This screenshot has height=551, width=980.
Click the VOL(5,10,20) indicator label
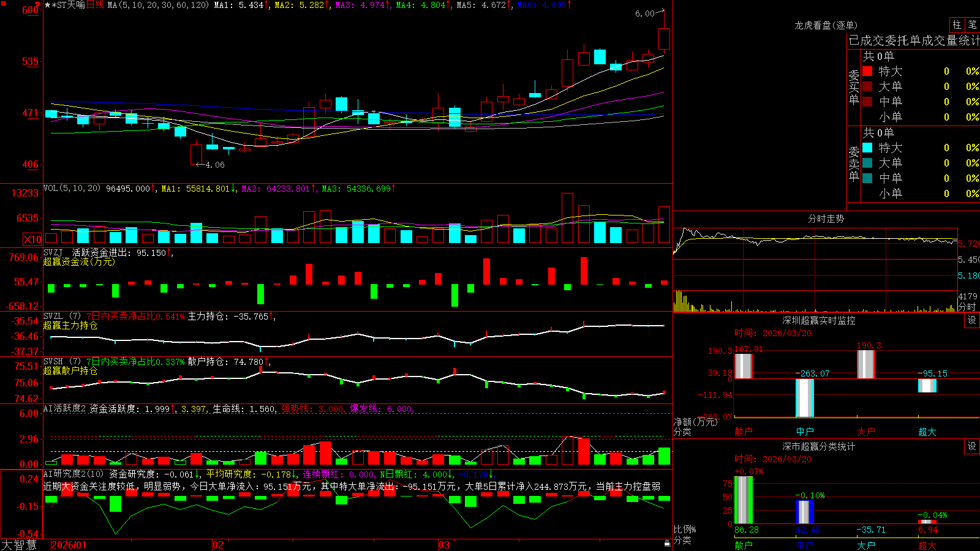tap(72, 189)
